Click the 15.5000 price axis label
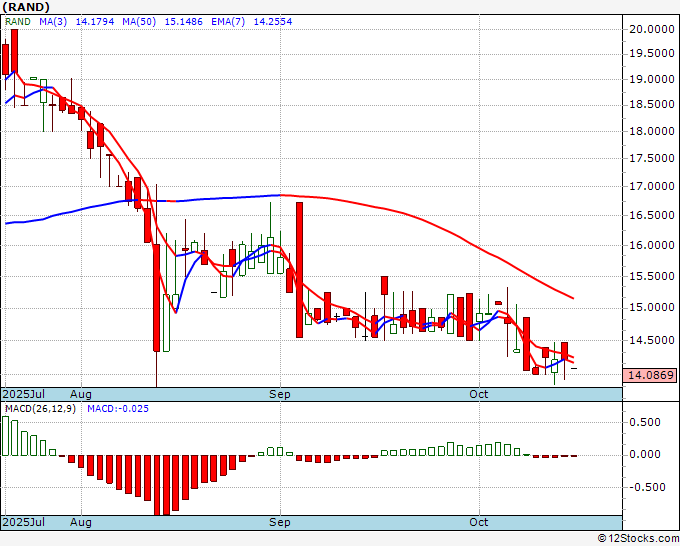The height and width of the screenshot is (546, 680). click(652, 276)
